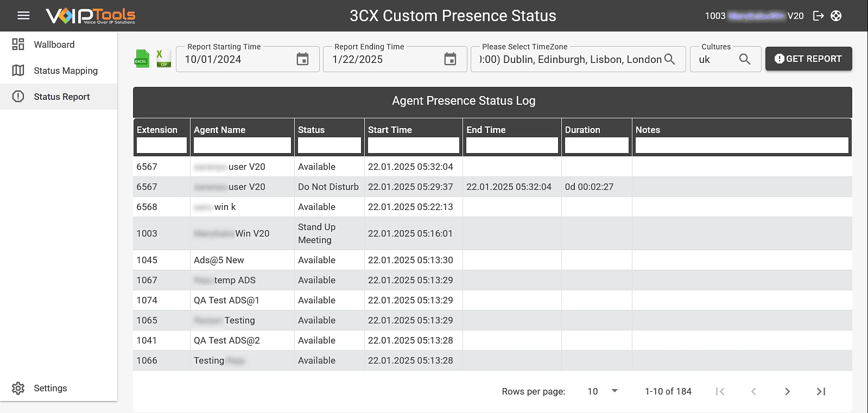
Task: Focus the Agent Name filter box
Action: point(242,145)
